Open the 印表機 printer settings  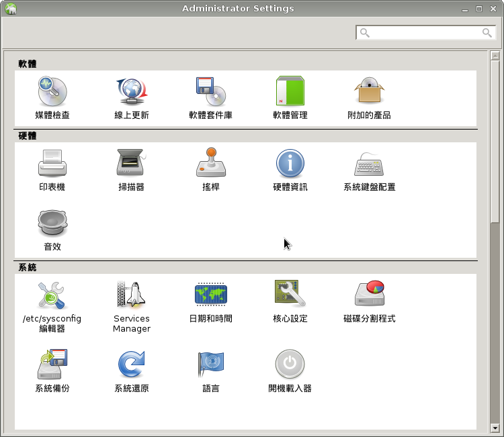52,170
